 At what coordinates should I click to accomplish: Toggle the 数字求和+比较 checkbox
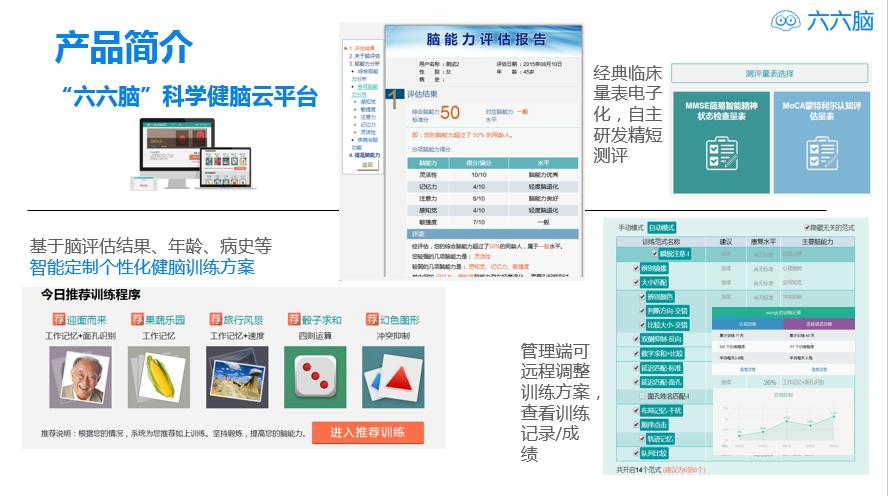click(636, 353)
